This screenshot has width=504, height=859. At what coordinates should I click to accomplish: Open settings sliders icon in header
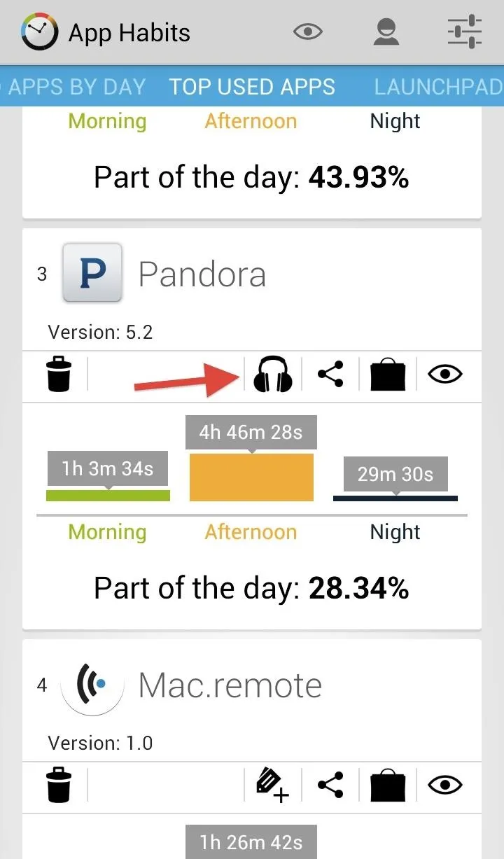coord(465,32)
